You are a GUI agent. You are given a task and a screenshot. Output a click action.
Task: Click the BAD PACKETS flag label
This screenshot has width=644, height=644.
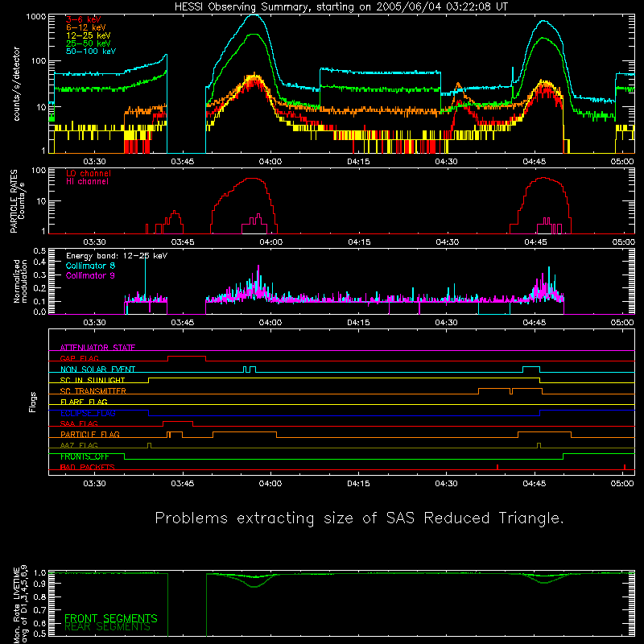coord(88,467)
